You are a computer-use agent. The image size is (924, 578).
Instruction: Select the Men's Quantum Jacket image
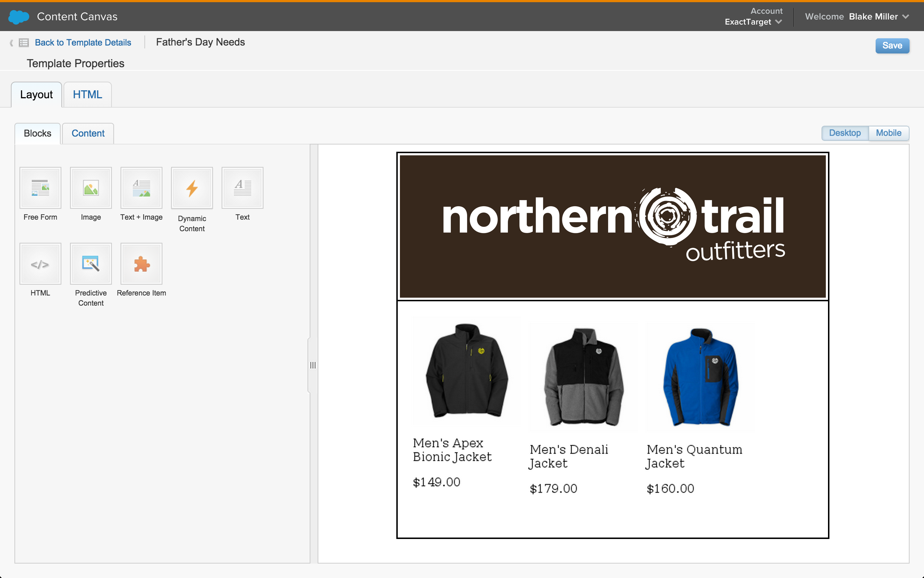tap(700, 377)
